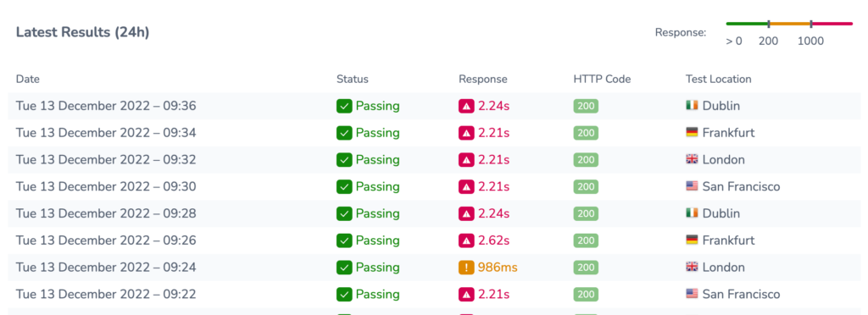
Task: Click the Date column header
Action: coord(28,79)
